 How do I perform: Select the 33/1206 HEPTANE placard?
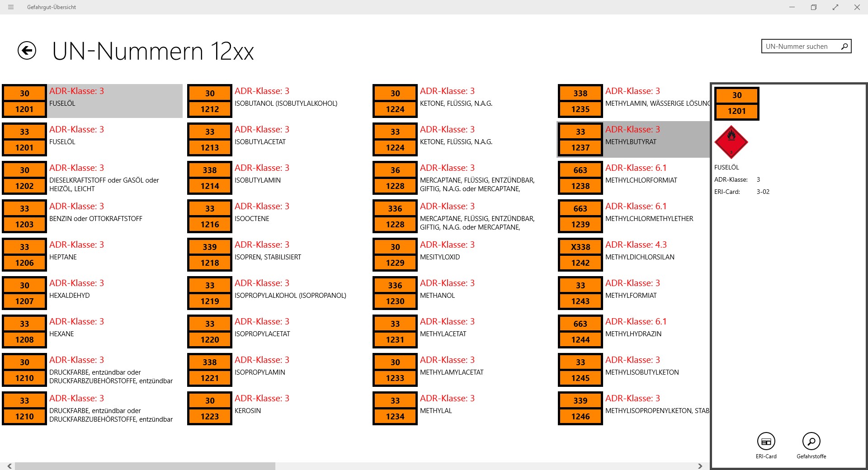click(24, 255)
